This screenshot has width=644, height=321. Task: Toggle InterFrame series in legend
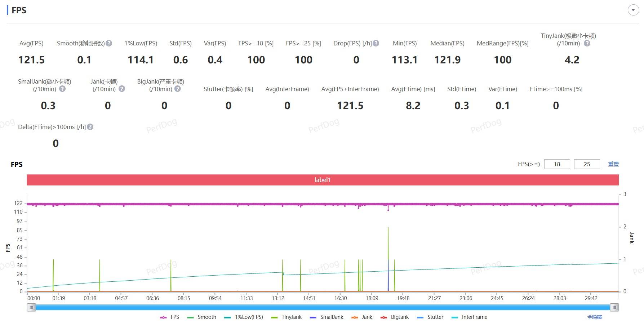(470, 317)
